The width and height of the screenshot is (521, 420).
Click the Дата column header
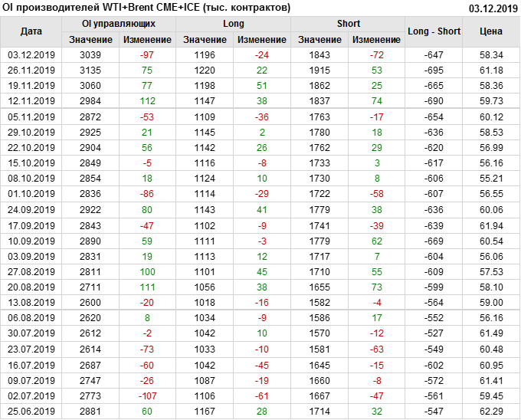31,31
